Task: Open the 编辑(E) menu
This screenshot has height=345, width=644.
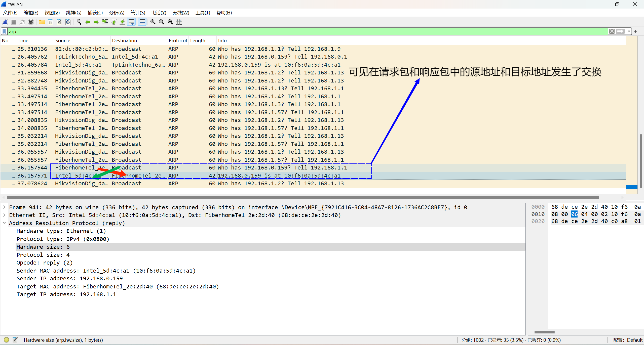Action: (x=31, y=13)
